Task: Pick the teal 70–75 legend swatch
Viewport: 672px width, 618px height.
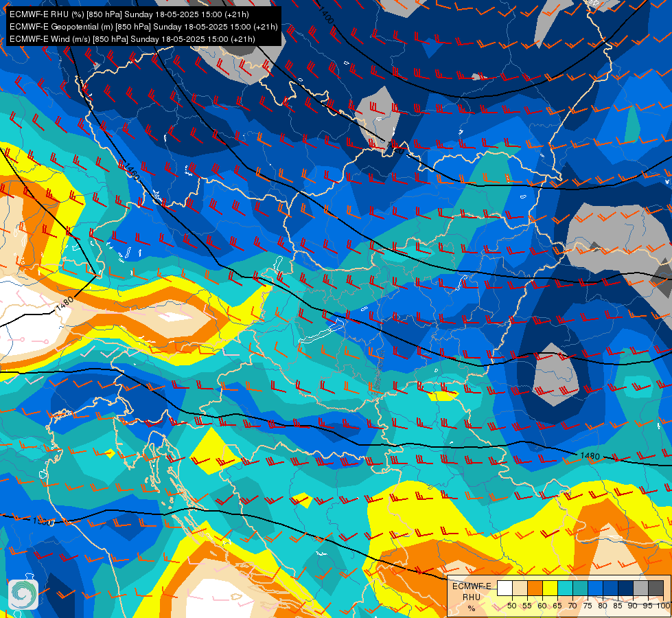Action: [x=580, y=588]
